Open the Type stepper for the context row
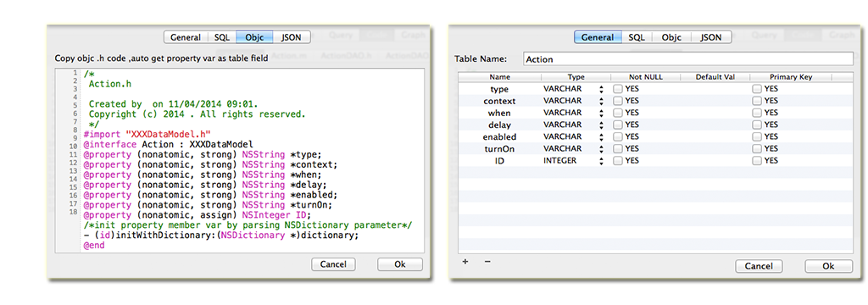This screenshot has width=868, height=305. 601,101
